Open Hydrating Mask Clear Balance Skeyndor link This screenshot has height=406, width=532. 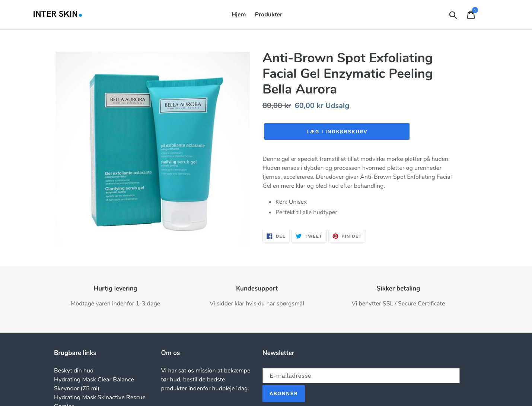click(94, 384)
